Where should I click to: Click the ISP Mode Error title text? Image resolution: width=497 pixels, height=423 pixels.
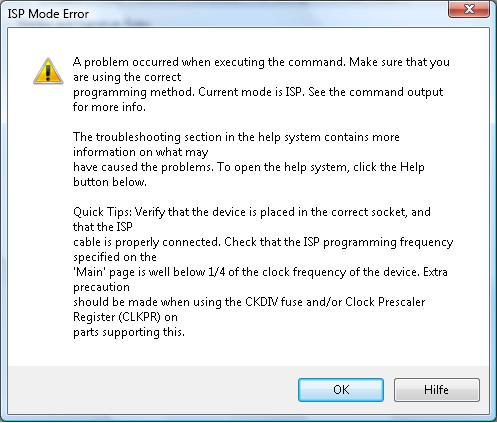click(48, 14)
